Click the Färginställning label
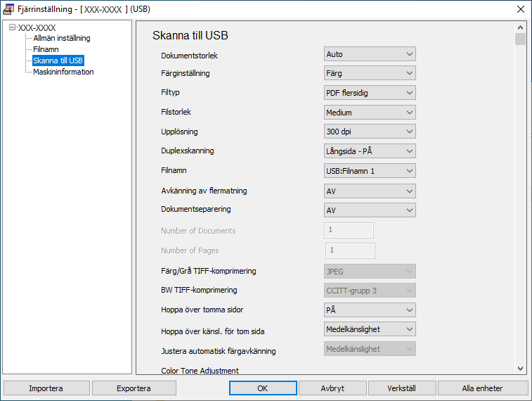This screenshot has width=532, height=401. click(x=186, y=73)
